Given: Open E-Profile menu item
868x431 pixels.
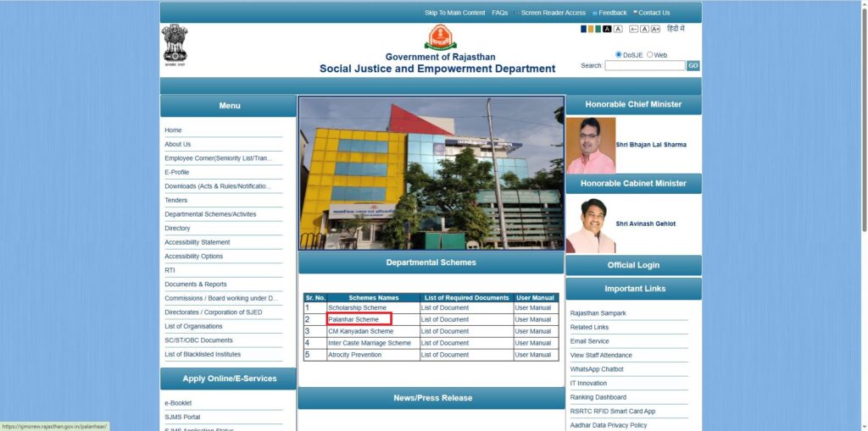Looking at the screenshot, I should pyautogui.click(x=176, y=172).
